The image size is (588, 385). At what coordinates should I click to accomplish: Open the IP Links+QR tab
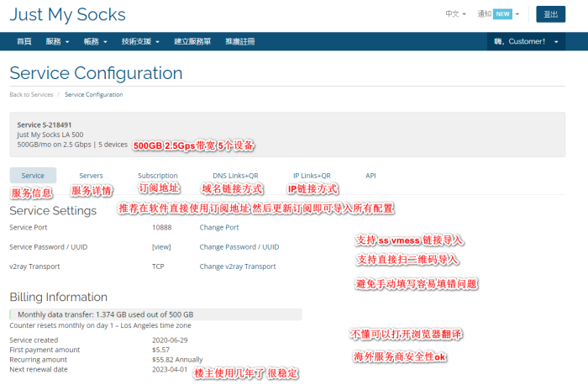point(312,176)
